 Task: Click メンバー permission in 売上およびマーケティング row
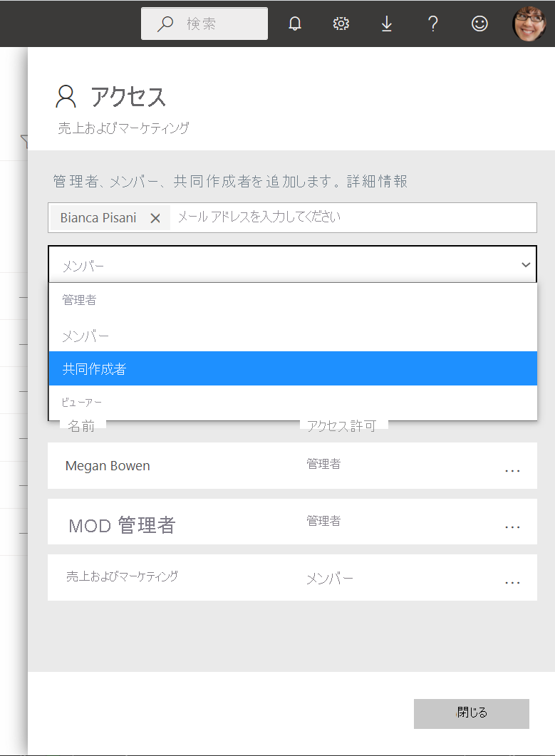330,578
